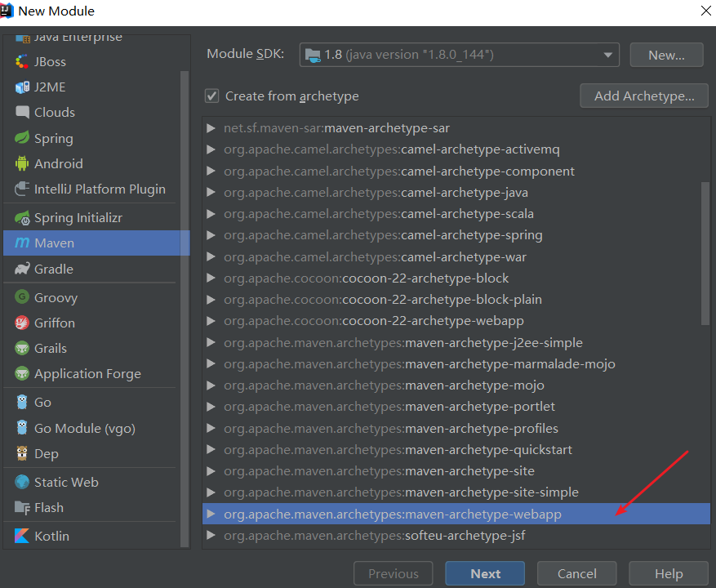Select the Gradle elephant icon
Image resolution: width=716 pixels, height=588 pixels.
coord(22,269)
